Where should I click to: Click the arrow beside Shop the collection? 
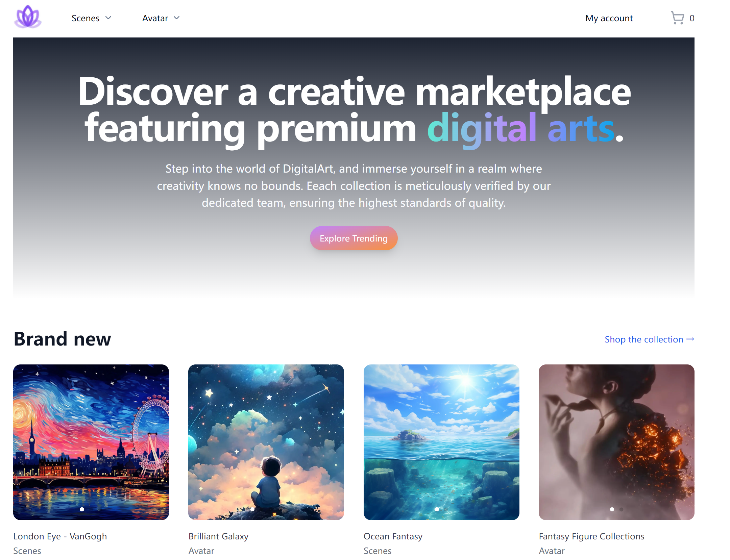coord(690,339)
